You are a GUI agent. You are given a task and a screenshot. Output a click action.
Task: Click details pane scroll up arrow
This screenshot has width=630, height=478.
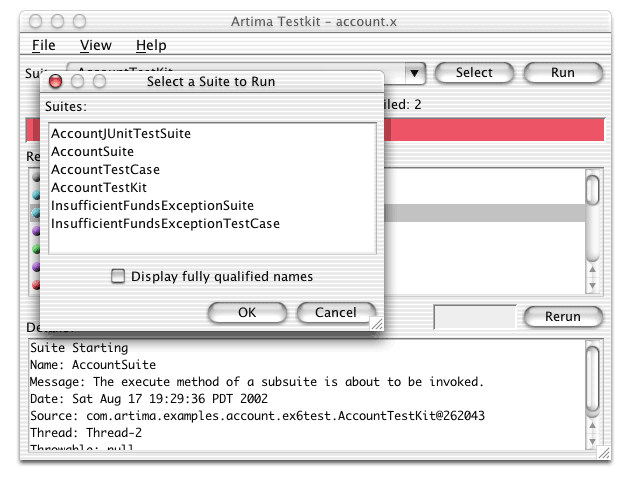(x=593, y=425)
